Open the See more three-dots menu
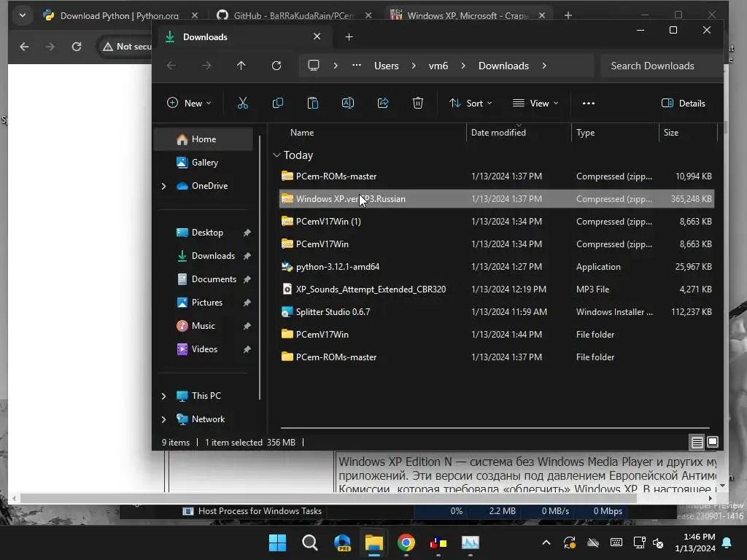The height and width of the screenshot is (560, 747). point(589,103)
